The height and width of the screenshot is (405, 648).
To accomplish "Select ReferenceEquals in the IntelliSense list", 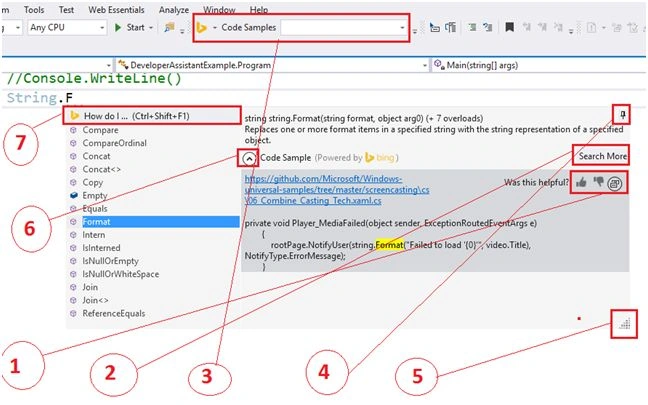I will pos(114,313).
